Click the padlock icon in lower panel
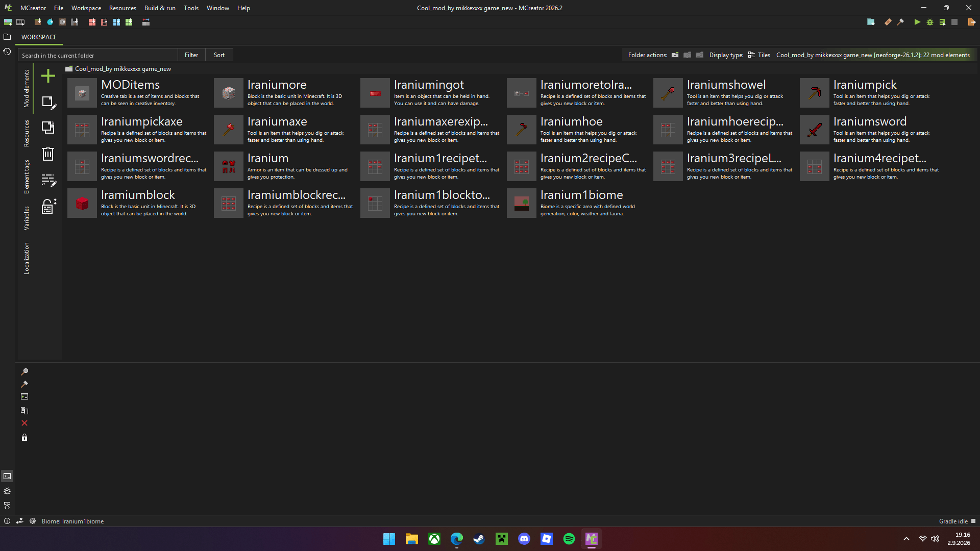Screen dimensions: 980x551 point(24,437)
